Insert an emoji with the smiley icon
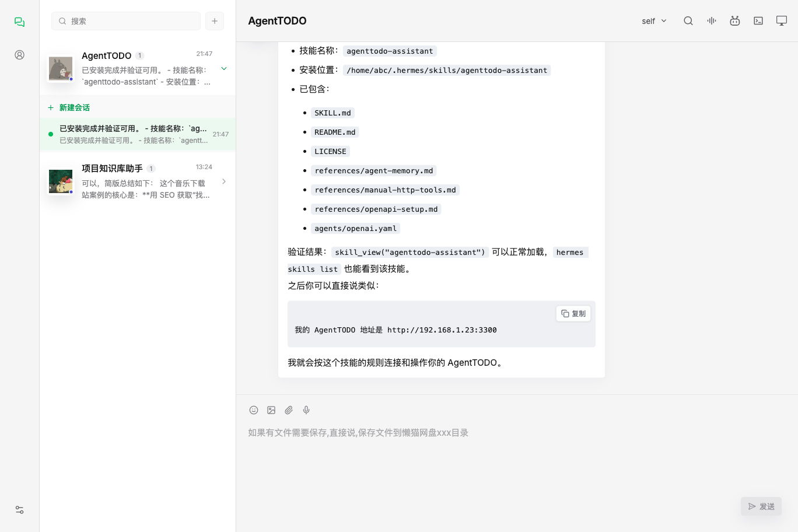This screenshot has width=798, height=532. [x=254, y=410]
